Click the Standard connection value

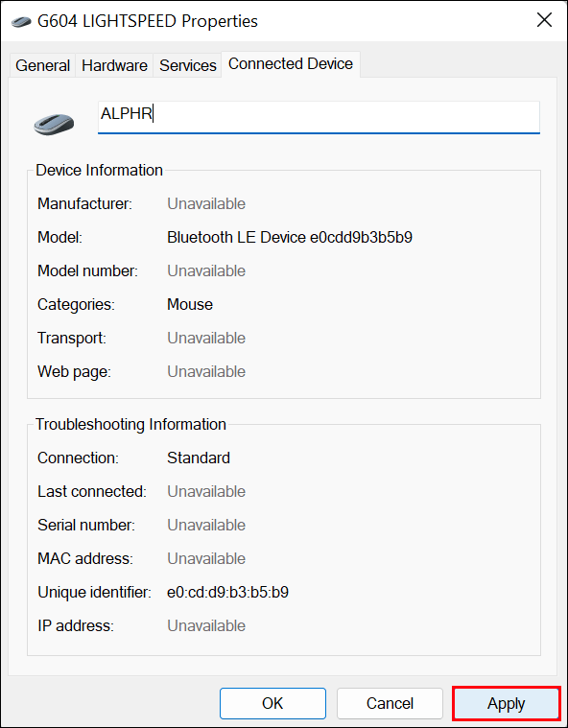click(199, 458)
